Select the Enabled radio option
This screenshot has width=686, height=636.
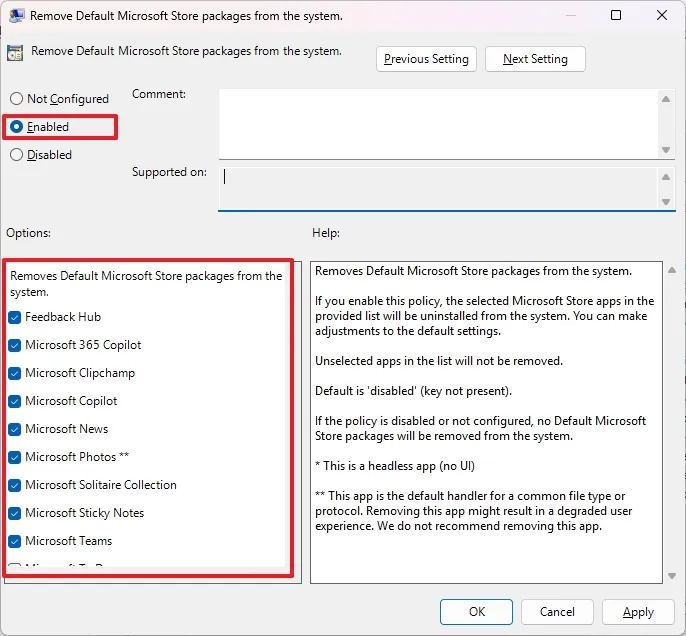click(16, 127)
